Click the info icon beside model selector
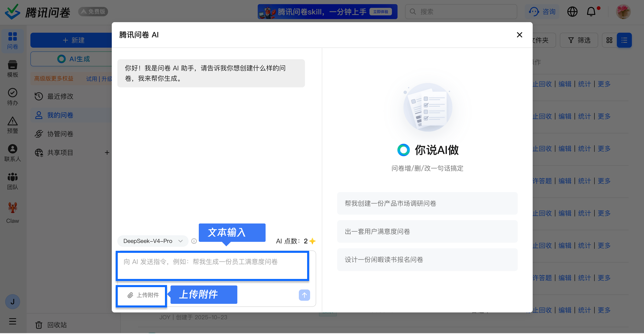This screenshot has height=334, width=644. pyautogui.click(x=194, y=241)
